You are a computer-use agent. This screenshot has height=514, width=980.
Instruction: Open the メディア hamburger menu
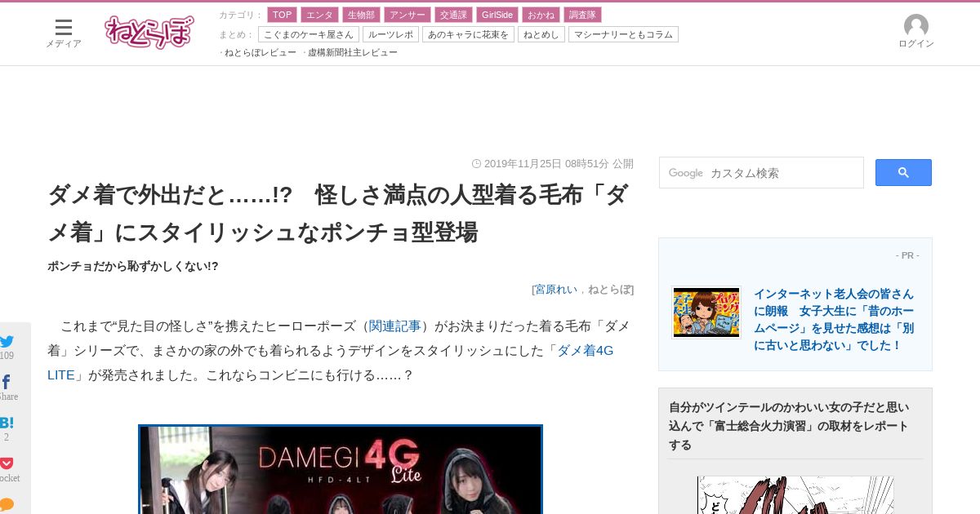click(x=63, y=33)
